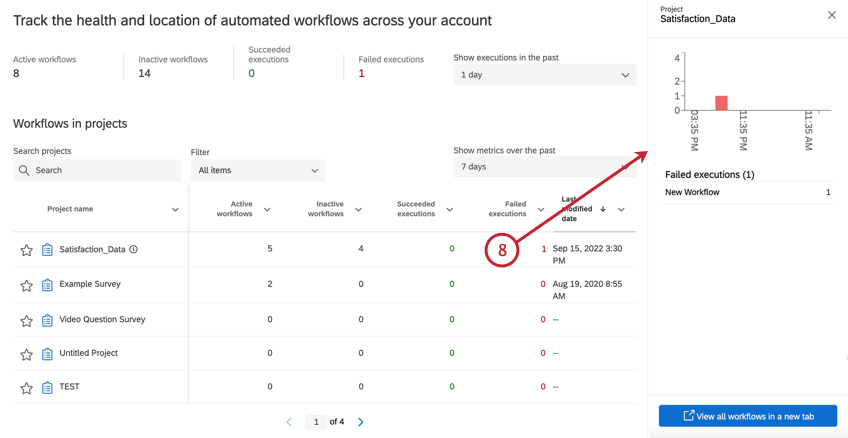Viewport: 848px width, 438px height.
Task: Expand the 7 days metrics dropdown
Action: click(x=544, y=167)
